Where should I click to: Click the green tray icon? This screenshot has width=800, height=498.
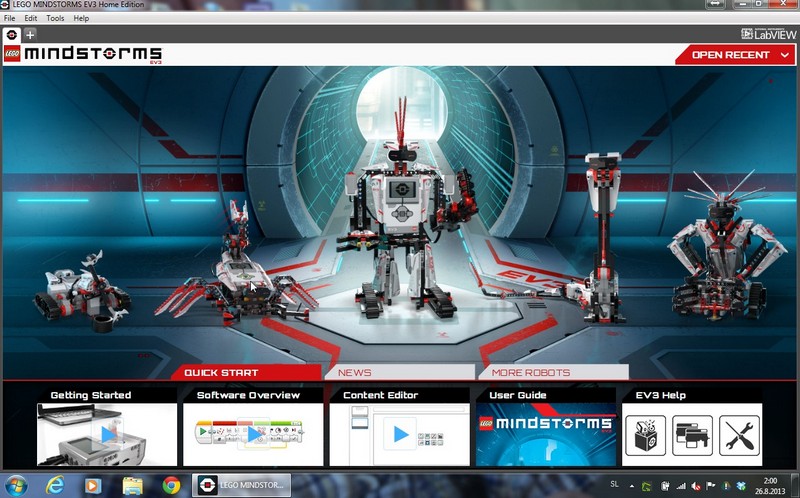coord(646,486)
